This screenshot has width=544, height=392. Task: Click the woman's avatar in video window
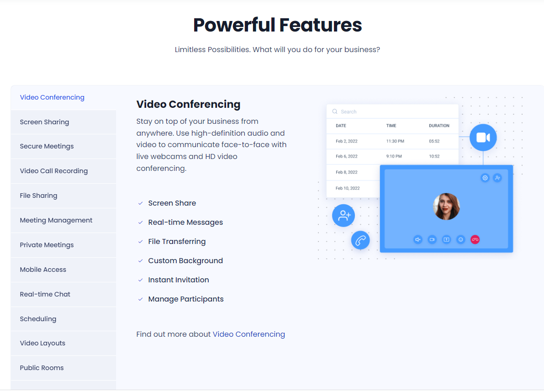click(x=446, y=207)
